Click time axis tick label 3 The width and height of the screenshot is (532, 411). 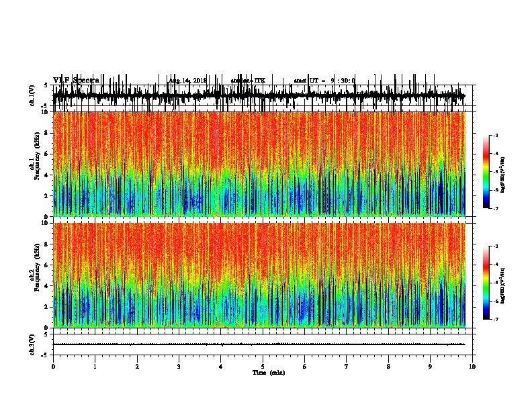179,367
